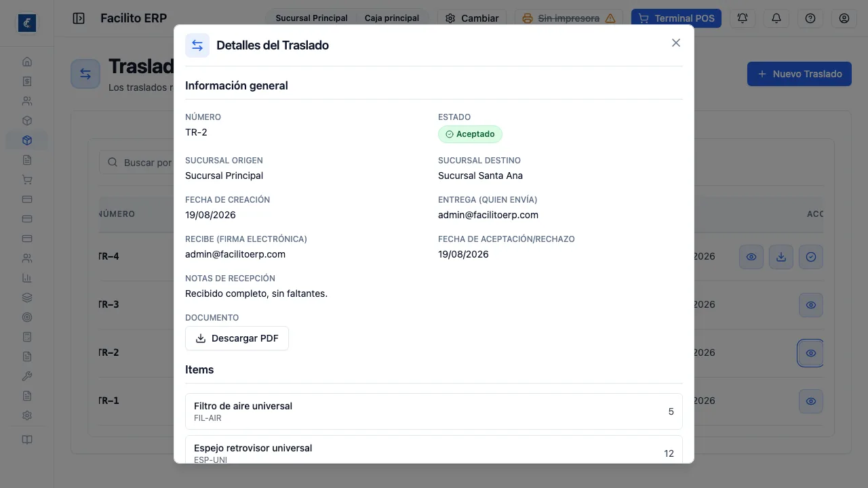Screen dimensions: 868x488
Task: View details of transfer TR-2
Action: pos(811,353)
